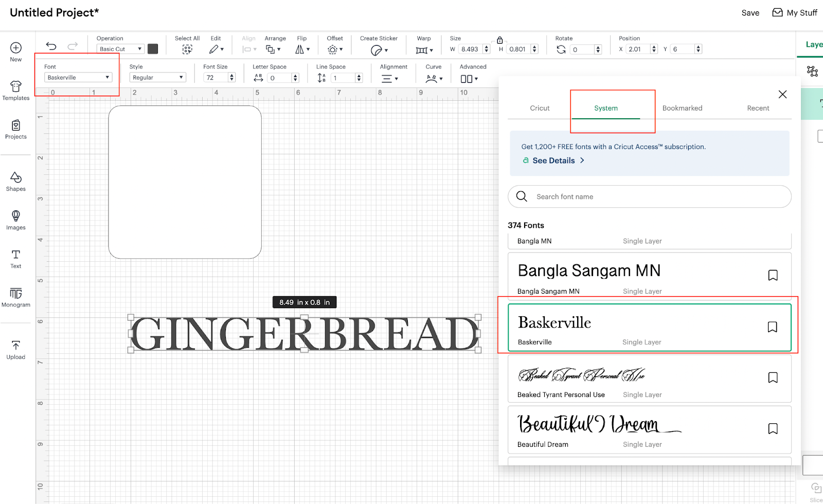Click the Rotate value stepper arrows
Image resolution: width=823 pixels, height=504 pixels.
(x=598, y=49)
